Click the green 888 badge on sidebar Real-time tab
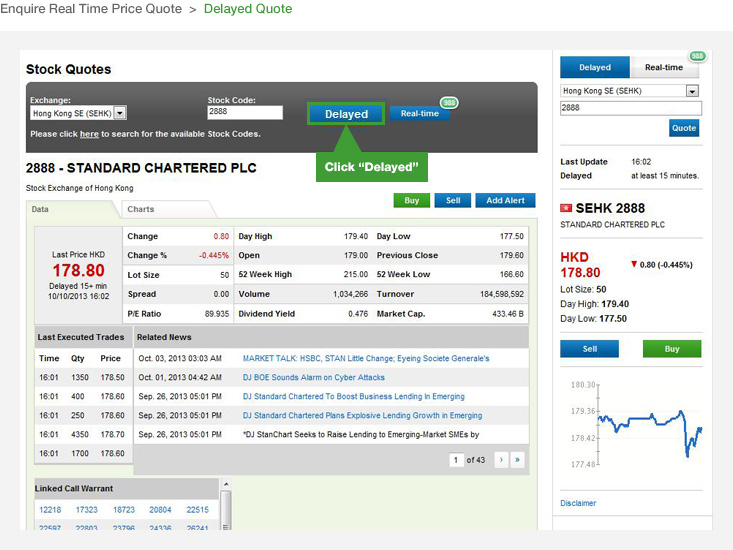The width and height of the screenshot is (733, 550). [x=697, y=56]
